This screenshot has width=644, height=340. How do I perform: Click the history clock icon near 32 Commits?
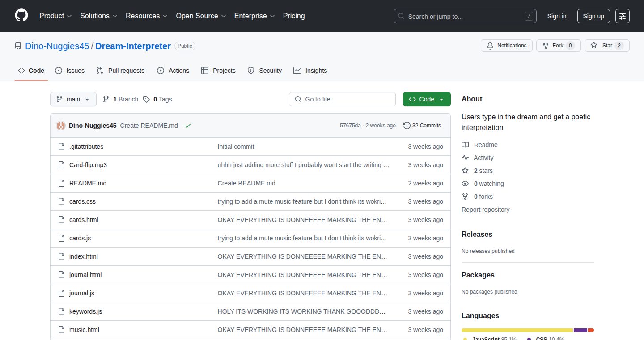[x=407, y=126]
